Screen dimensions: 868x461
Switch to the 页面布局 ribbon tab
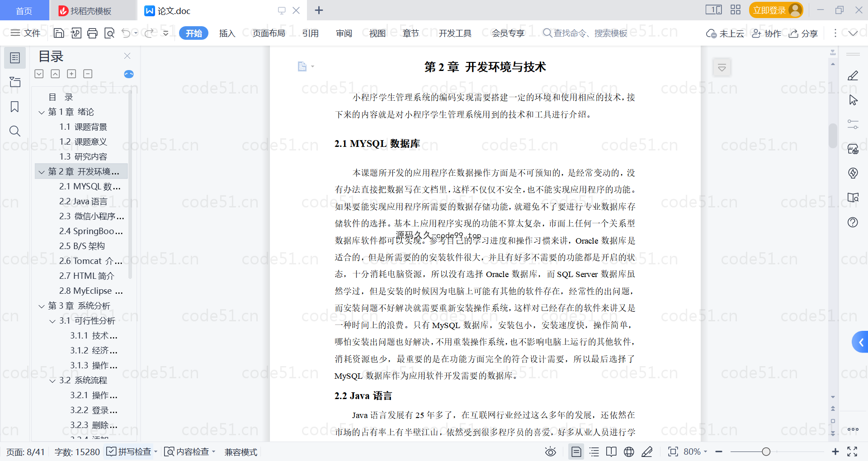click(269, 33)
